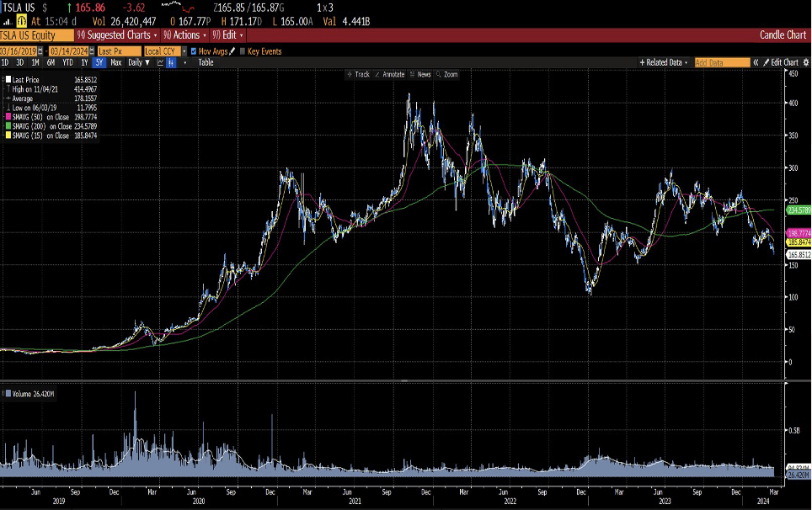Click the Candle Chart title label
The width and height of the screenshot is (812, 510).
tap(783, 35)
